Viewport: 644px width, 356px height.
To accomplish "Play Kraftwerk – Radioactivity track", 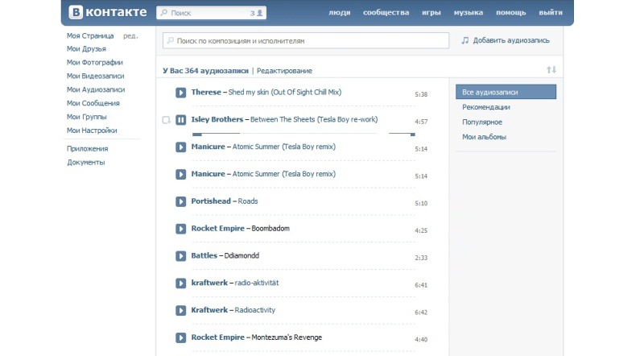I will click(x=180, y=310).
